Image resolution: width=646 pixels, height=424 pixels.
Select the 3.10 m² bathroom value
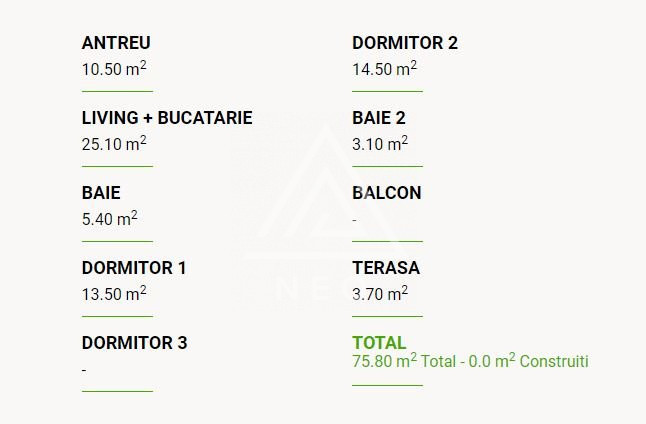click(380, 144)
